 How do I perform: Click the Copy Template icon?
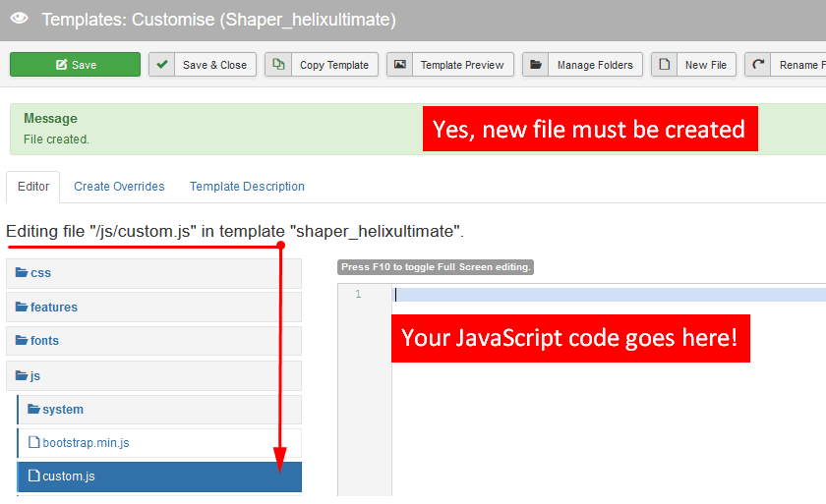coord(278,64)
